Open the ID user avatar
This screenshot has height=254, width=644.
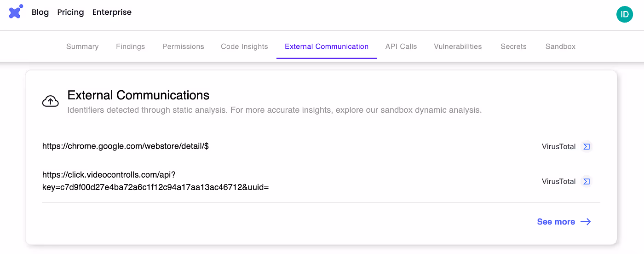click(624, 14)
